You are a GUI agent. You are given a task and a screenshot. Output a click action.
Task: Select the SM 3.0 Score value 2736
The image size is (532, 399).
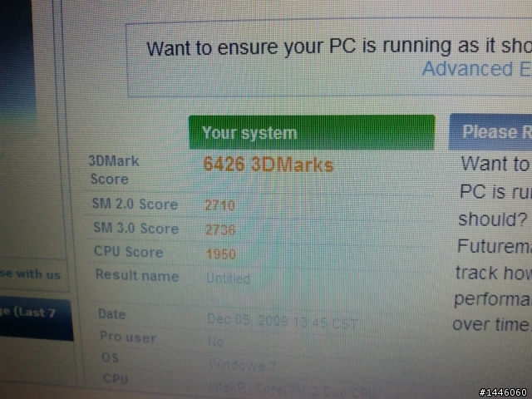pos(220,230)
